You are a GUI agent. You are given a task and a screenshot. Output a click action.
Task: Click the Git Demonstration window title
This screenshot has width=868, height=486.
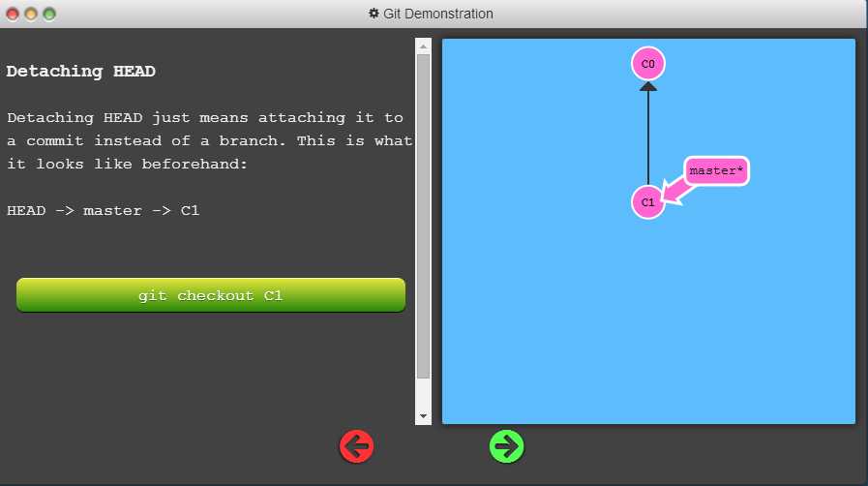pos(438,14)
